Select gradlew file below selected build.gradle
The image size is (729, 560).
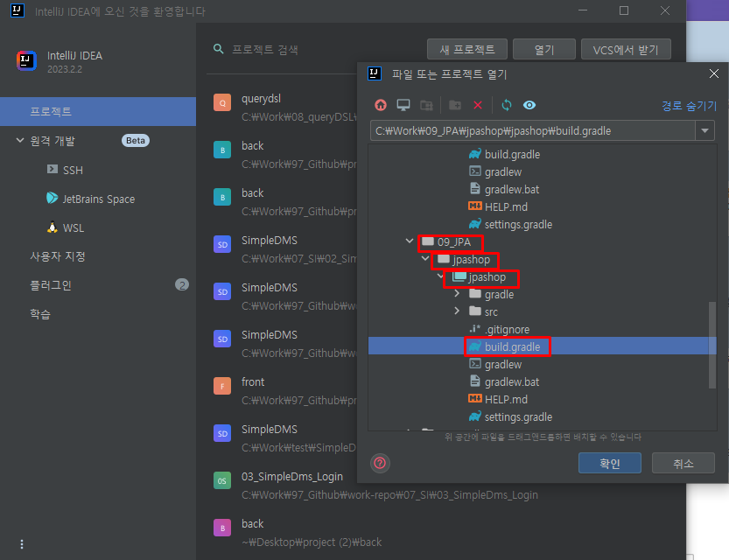(495, 364)
